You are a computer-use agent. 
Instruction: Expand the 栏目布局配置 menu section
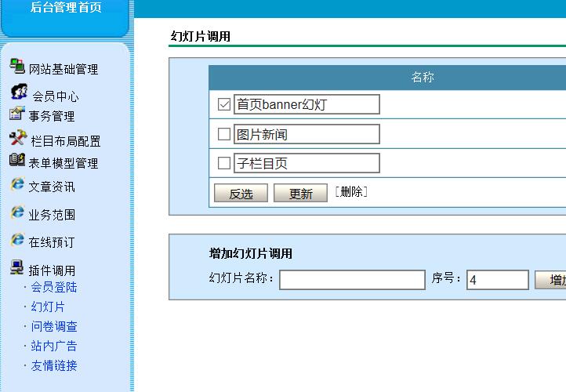coord(66,141)
